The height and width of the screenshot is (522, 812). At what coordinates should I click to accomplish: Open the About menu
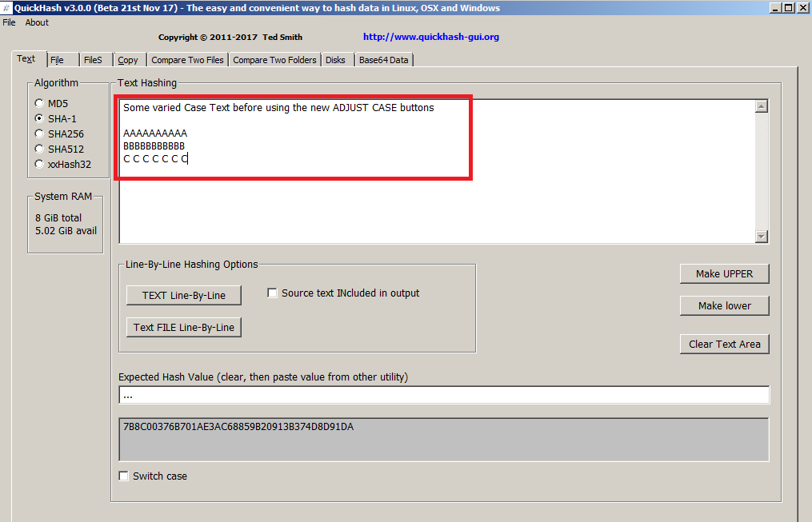pyautogui.click(x=37, y=22)
